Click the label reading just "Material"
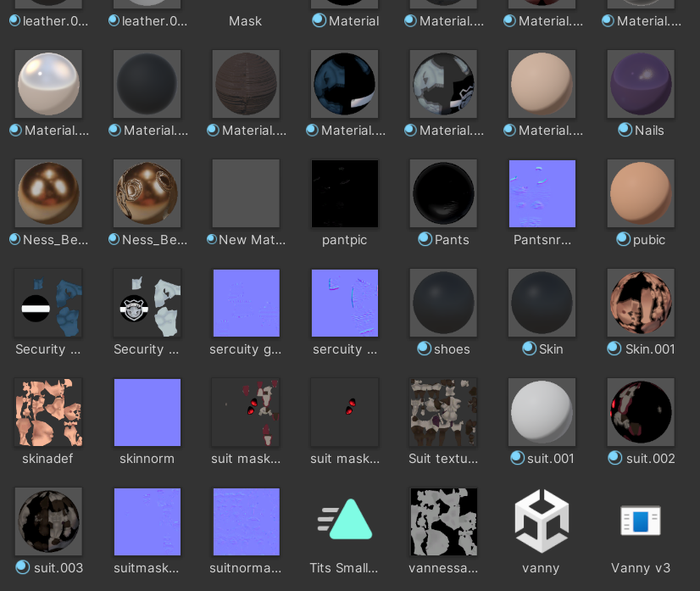Image resolution: width=700 pixels, height=591 pixels. (353, 21)
